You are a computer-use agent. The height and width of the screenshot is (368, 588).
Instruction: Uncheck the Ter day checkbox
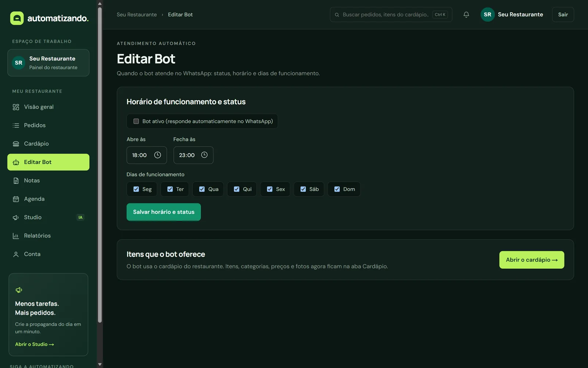click(170, 189)
